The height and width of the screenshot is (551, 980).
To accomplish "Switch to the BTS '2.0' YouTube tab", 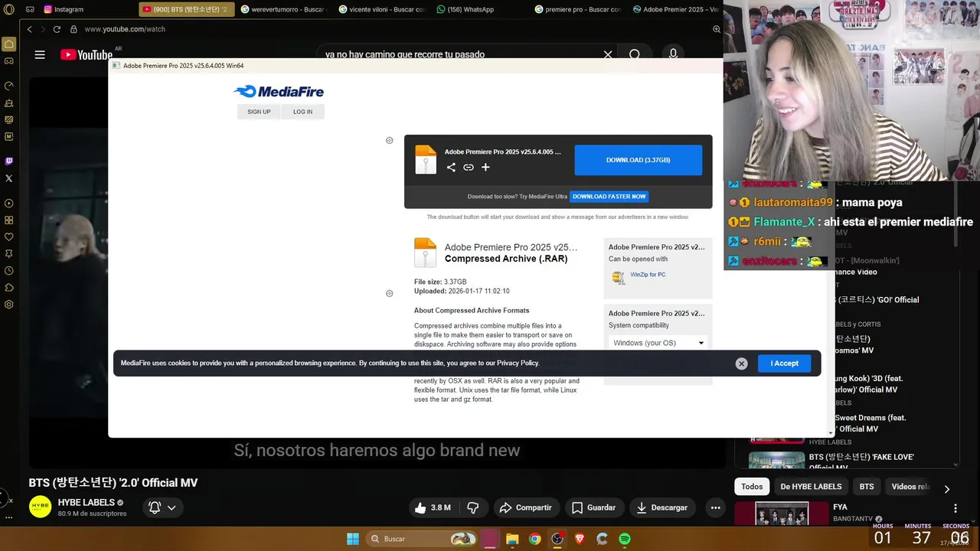I will click(187, 10).
